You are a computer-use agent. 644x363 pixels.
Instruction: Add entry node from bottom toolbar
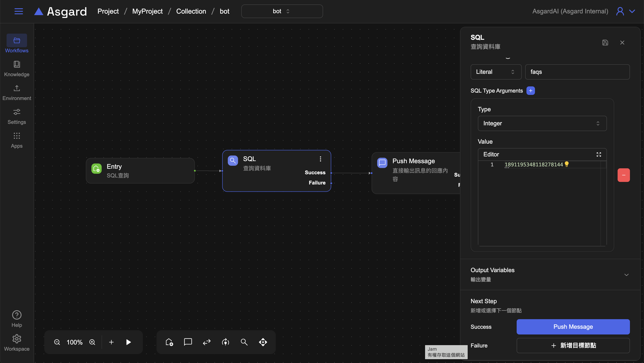click(x=169, y=342)
